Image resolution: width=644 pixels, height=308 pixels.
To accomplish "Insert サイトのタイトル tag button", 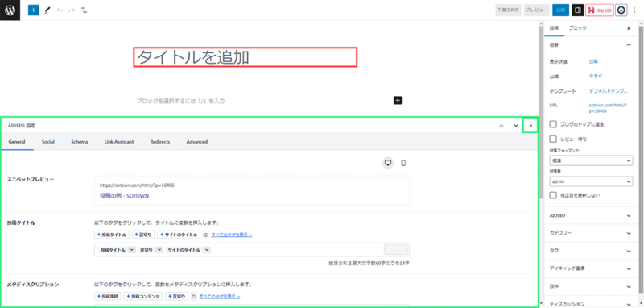I will point(179,235).
